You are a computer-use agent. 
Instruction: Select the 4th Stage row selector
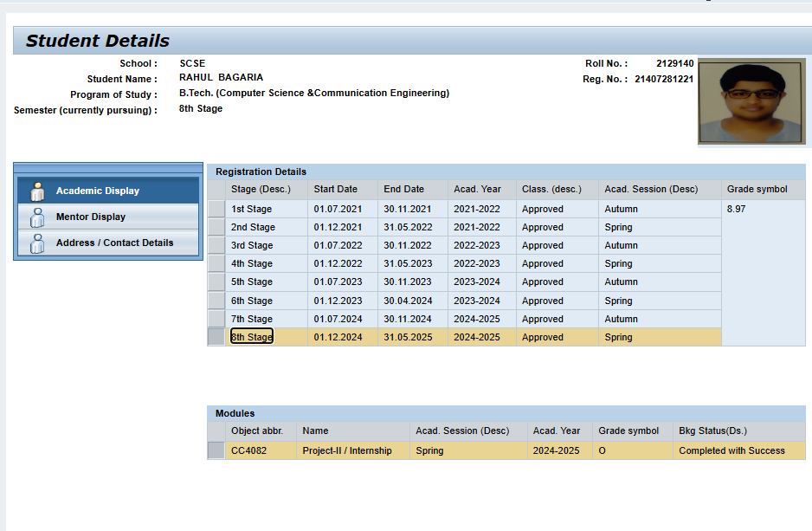click(216, 263)
